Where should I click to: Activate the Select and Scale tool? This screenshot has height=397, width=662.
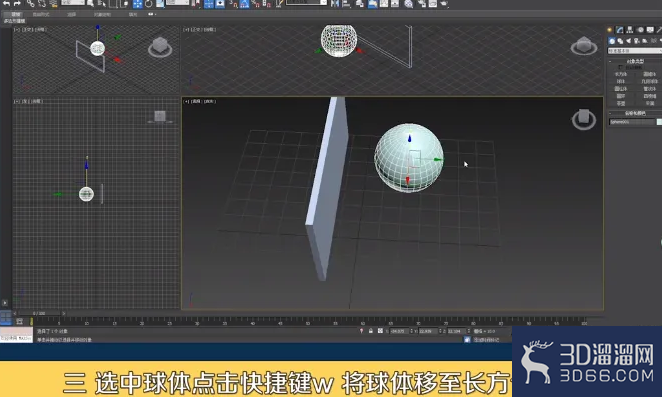click(160, 4)
